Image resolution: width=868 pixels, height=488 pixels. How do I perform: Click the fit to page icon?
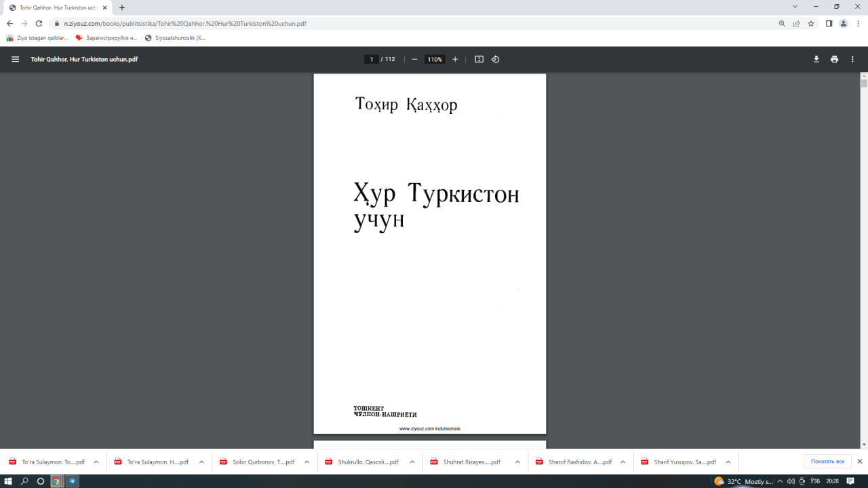point(479,59)
